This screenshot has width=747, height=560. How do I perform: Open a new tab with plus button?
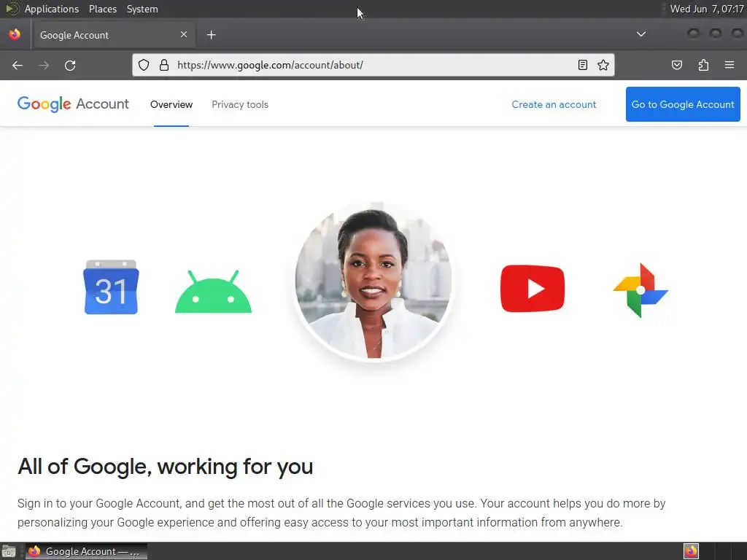[211, 35]
